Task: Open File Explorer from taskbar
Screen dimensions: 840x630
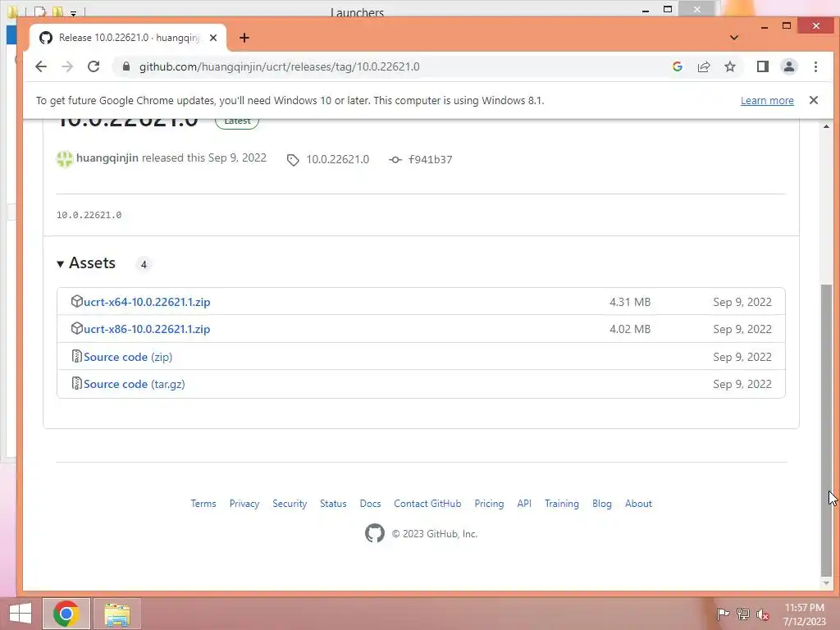Action: tap(116, 614)
